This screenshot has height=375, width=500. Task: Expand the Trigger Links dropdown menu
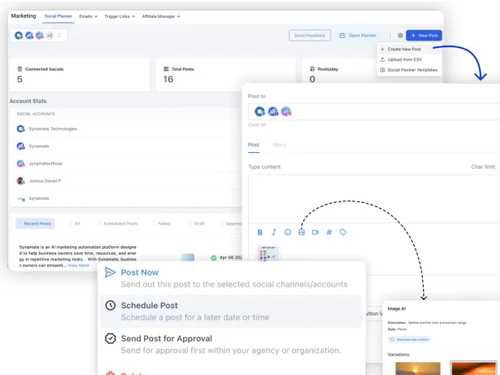coord(120,16)
